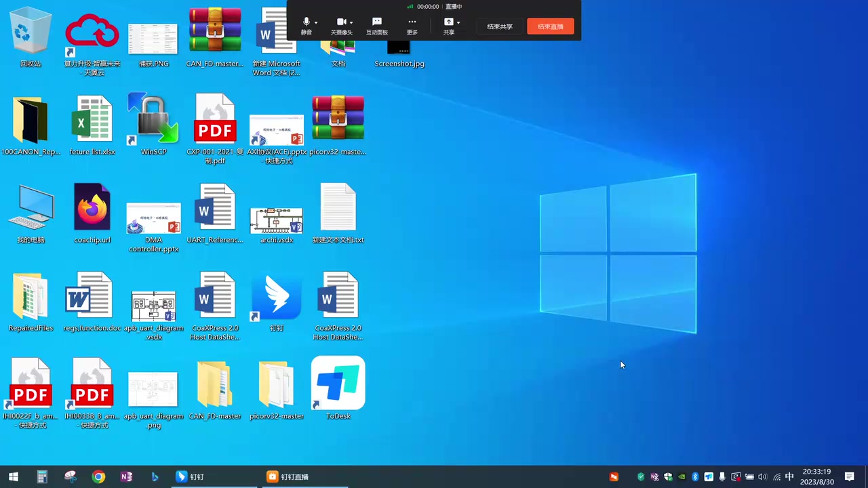868x488 pixels.
Task: Select the picorv32-master folder icon
Action: (x=276, y=390)
